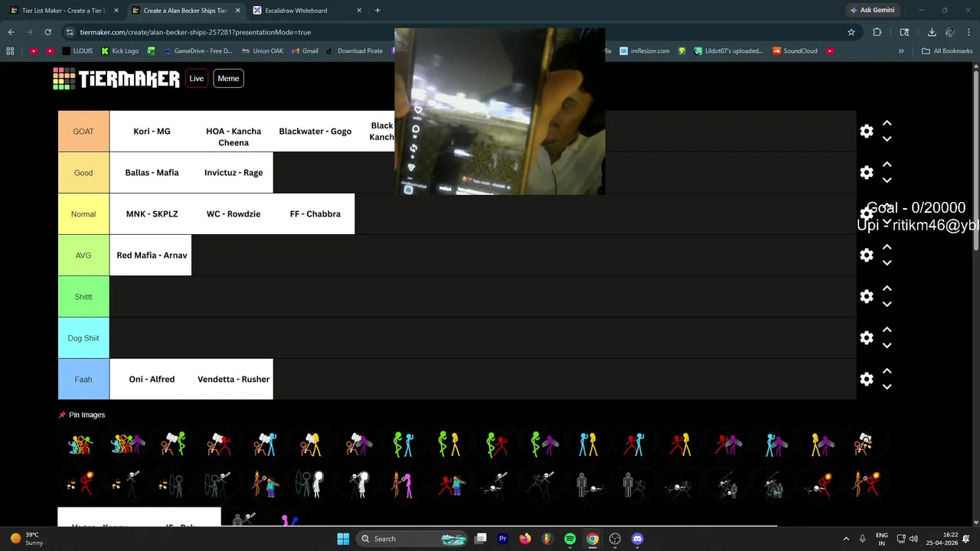The image size is (980, 551).
Task: Select the Normal tier label cell
Action: pos(83,214)
